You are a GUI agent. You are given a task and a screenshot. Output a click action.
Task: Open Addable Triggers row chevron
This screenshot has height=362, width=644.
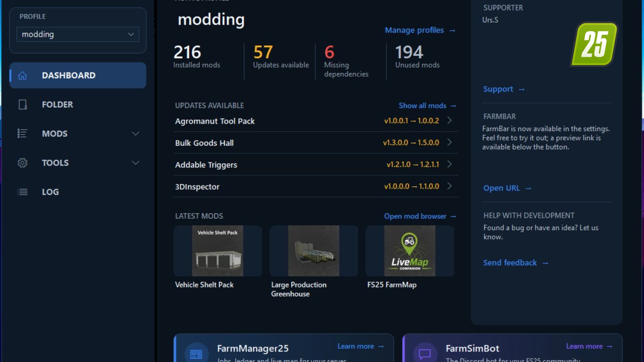coord(449,164)
